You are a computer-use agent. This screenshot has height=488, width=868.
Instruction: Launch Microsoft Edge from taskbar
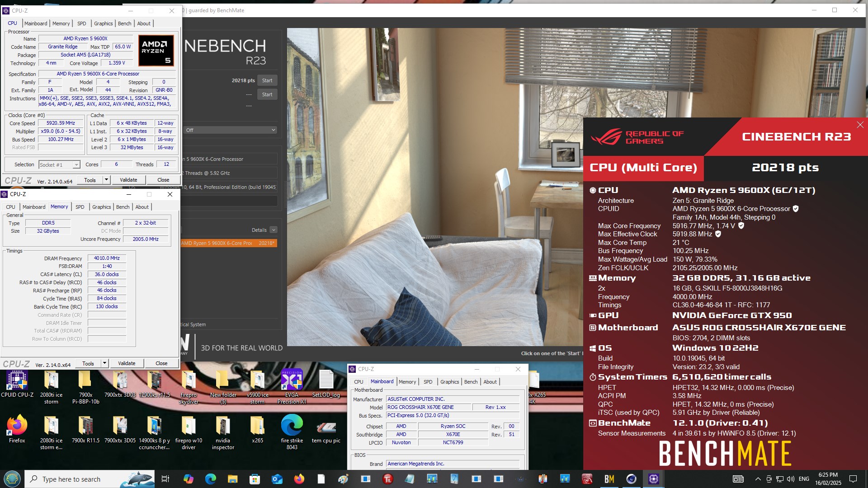[x=211, y=479]
